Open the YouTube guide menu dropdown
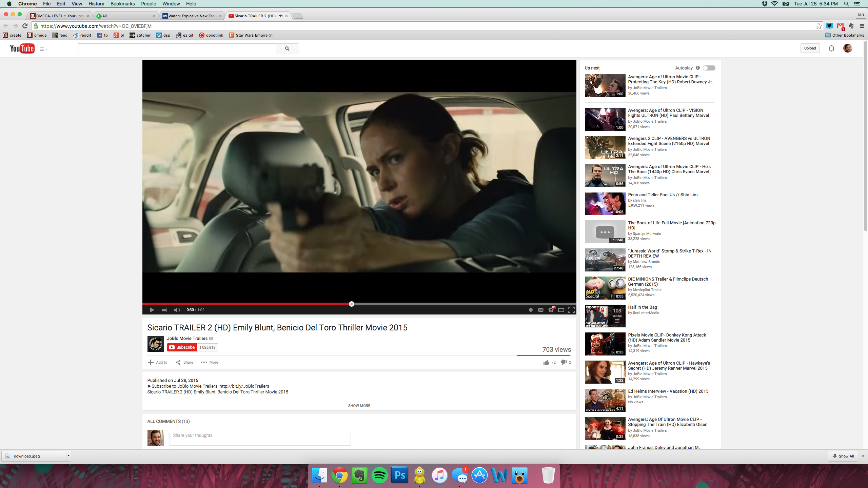Viewport: 868px width, 488px height. (43, 49)
